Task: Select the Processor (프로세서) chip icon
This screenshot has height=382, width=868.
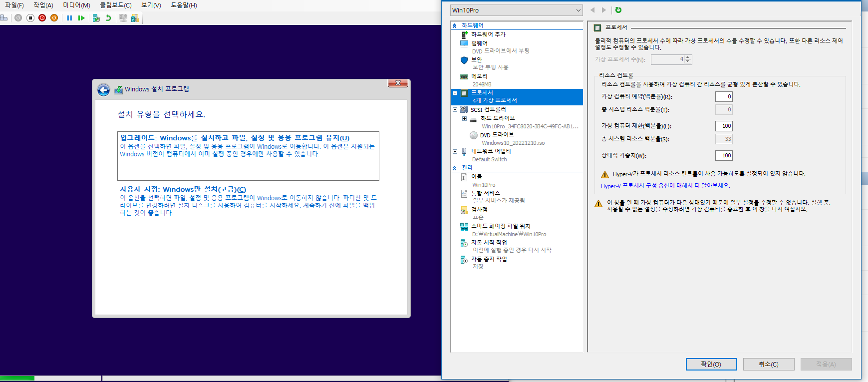Action: (464, 93)
